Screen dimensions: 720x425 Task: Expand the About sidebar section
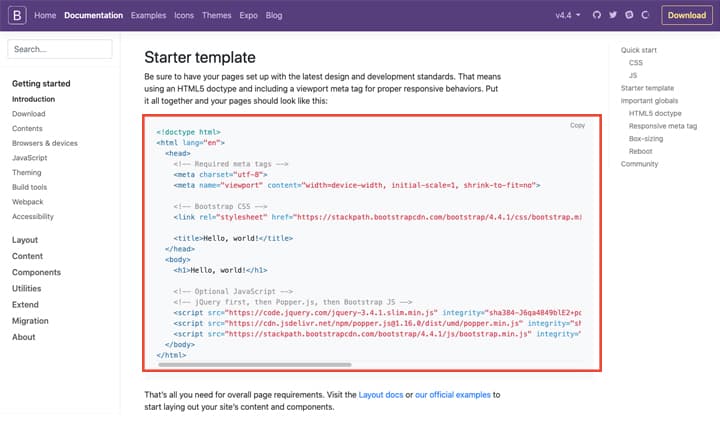coord(23,337)
